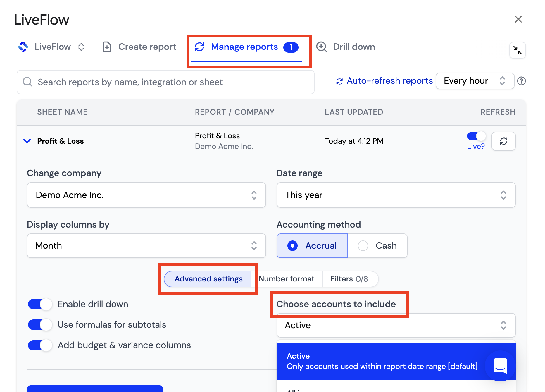Screen dimensions: 545x392
Task: Open the LiveFlow workspace switcher chevrons
Action: pos(81,47)
